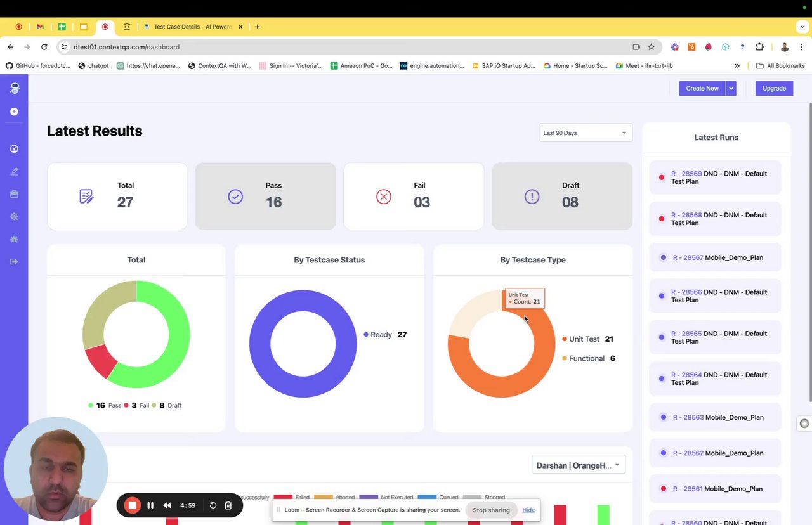Click the Total card notepad icon
812x525 pixels.
(86, 197)
